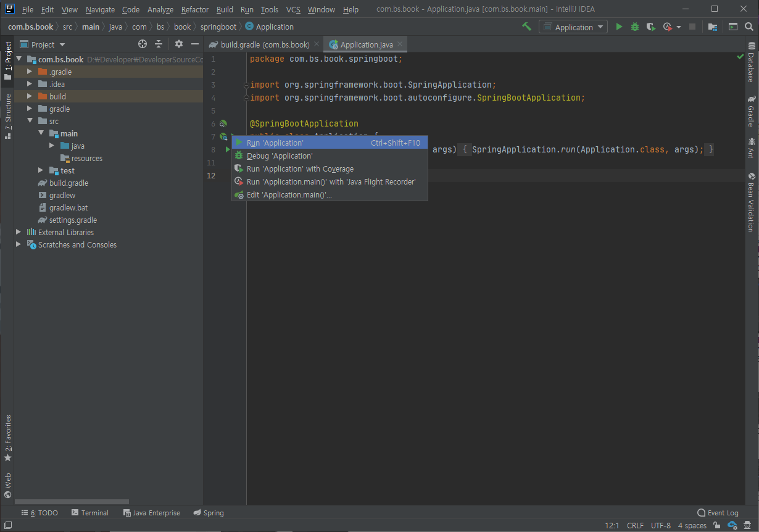Select Run with 'Java Flight Recorder' entry

point(330,182)
